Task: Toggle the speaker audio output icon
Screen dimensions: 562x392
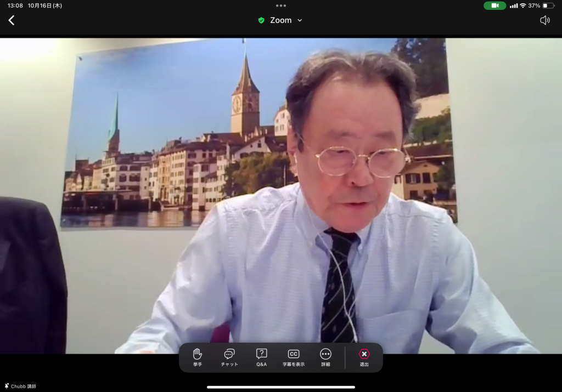Action: pyautogui.click(x=544, y=20)
